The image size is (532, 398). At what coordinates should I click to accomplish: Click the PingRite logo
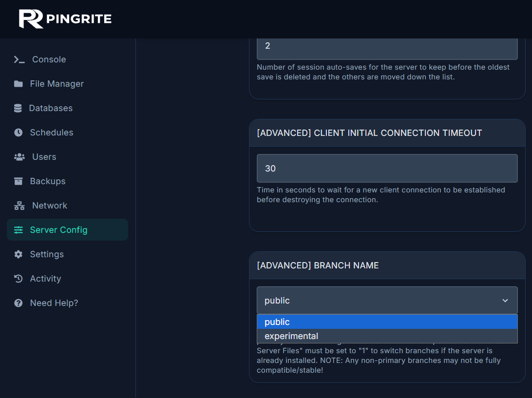(x=64, y=19)
